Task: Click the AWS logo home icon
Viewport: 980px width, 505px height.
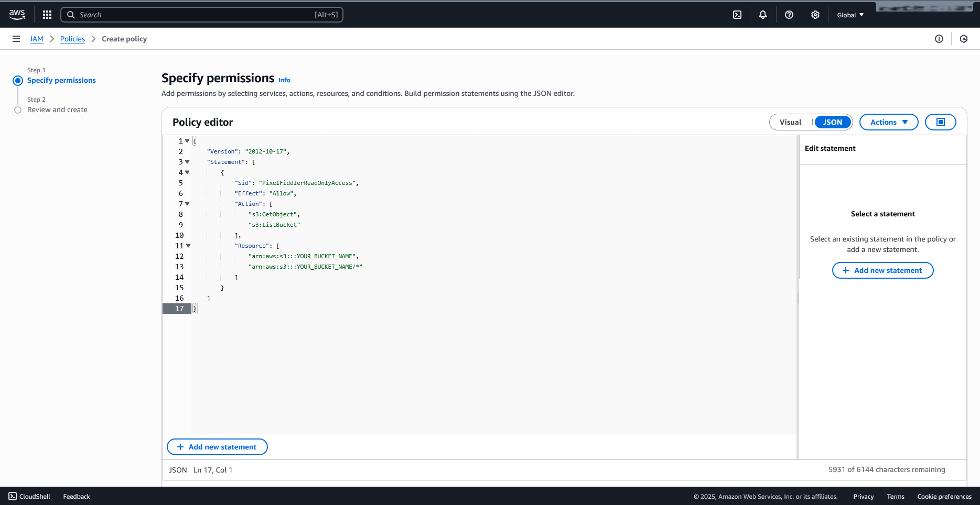Action: [x=17, y=15]
